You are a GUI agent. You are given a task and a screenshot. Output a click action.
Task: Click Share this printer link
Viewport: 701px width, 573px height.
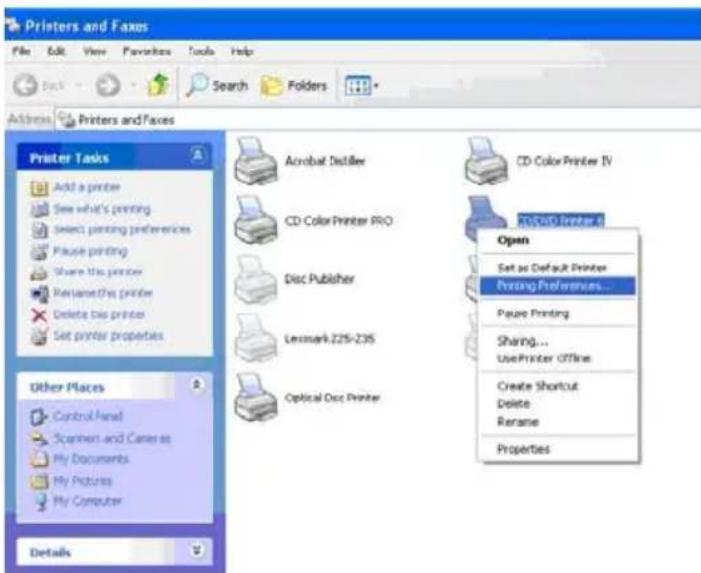pos(98,272)
